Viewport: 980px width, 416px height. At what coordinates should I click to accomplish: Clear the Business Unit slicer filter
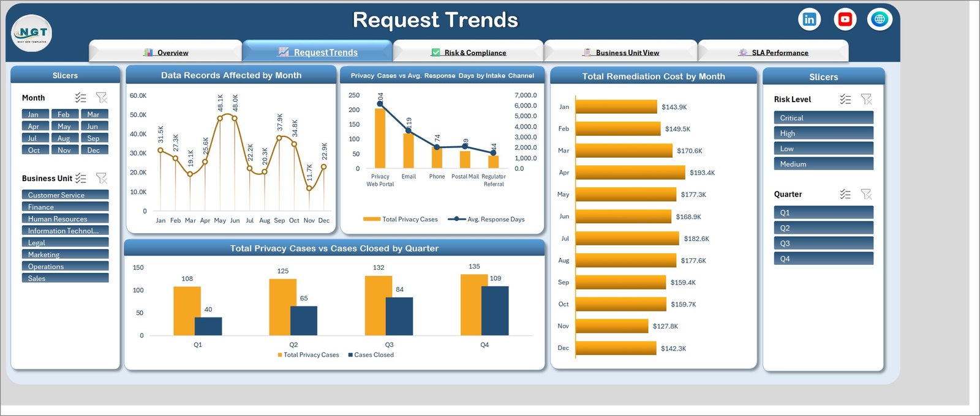coord(102,179)
